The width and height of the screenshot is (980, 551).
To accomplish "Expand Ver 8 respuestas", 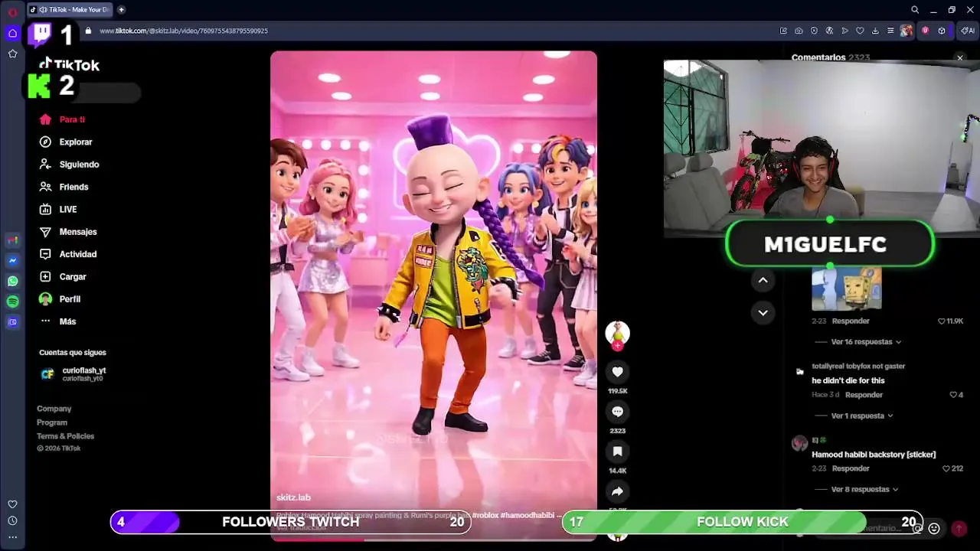I will coord(864,489).
